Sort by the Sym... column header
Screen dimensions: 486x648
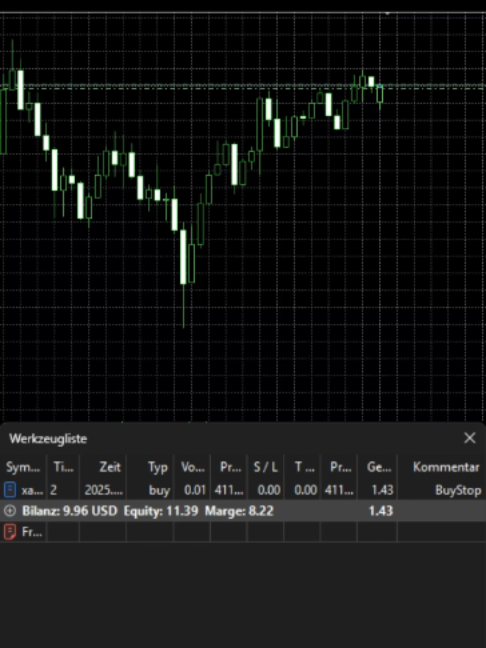pos(23,467)
